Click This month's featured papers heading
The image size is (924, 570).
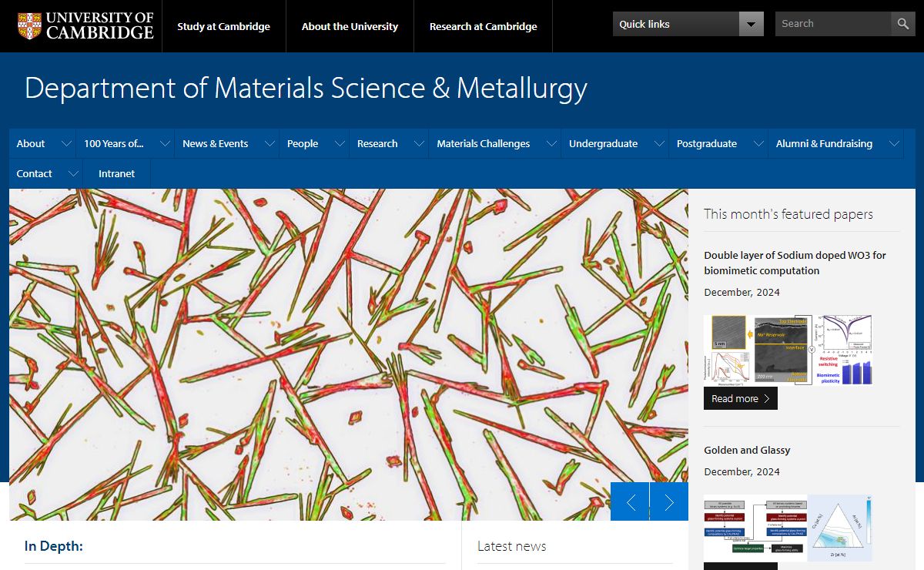[788, 214]
